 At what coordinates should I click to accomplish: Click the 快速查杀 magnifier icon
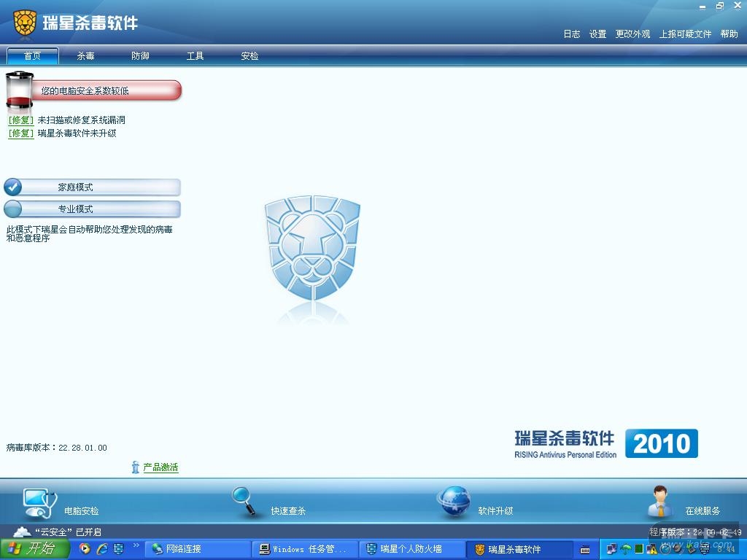pyautogui.click(x=244, y=502)
